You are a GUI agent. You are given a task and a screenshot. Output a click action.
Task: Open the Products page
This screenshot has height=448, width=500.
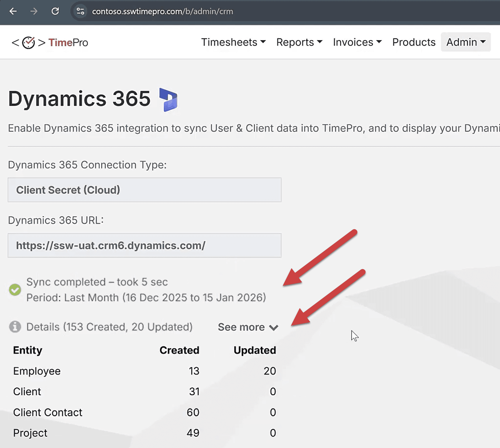tap(414, 42)
